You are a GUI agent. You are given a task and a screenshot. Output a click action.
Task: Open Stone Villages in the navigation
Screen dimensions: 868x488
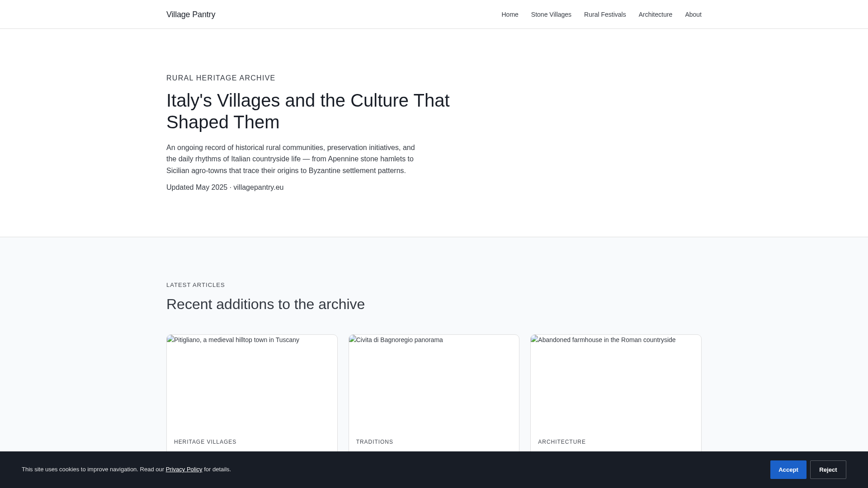[551, 14]
